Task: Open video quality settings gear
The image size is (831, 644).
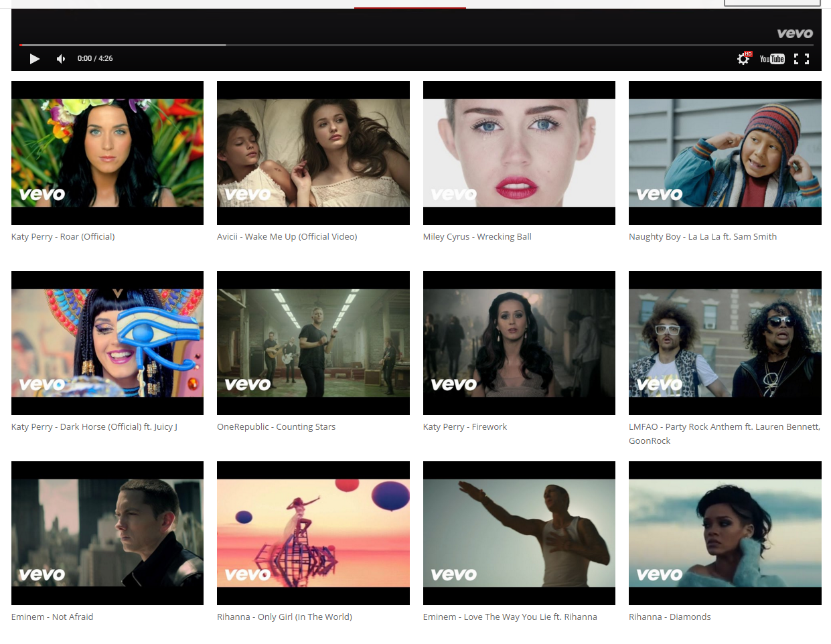Action: click(x=743, y=59)
